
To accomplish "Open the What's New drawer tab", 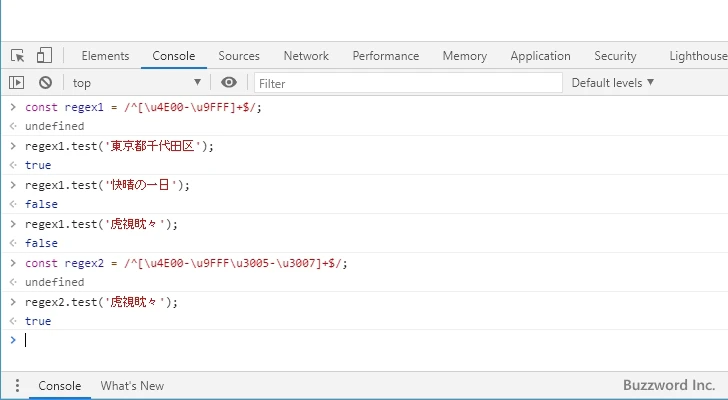I will (x=132, y=386).
